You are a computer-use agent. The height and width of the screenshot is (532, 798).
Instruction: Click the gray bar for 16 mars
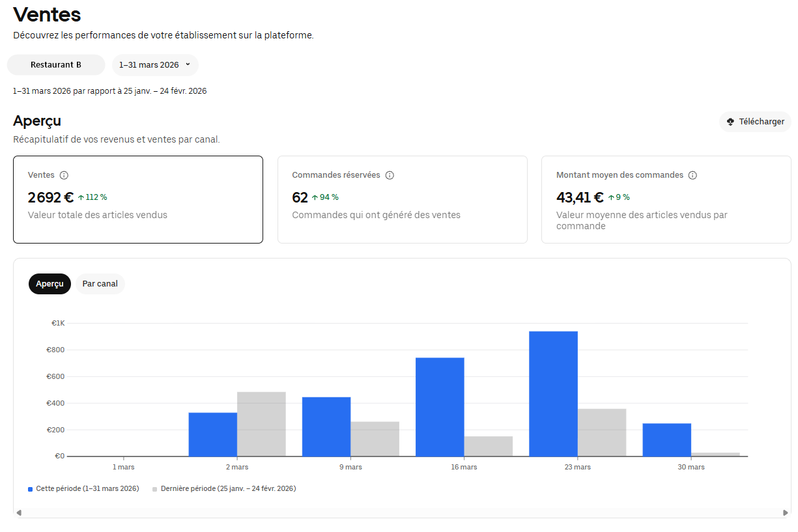[x=489, y=446]
